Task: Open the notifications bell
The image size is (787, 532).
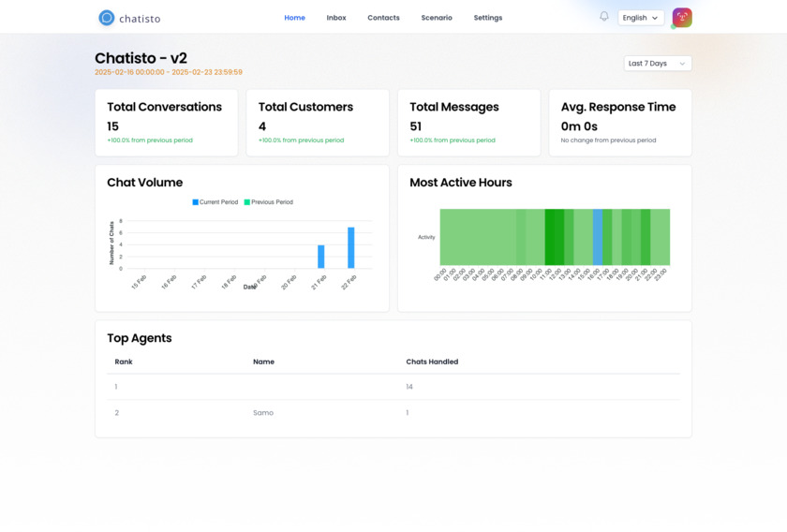Action: point(604,17)
